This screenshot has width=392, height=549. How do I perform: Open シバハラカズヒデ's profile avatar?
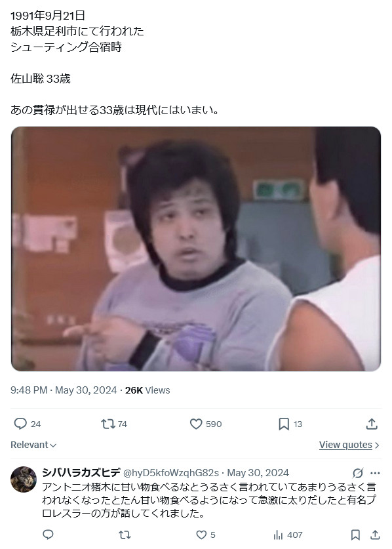24,479
